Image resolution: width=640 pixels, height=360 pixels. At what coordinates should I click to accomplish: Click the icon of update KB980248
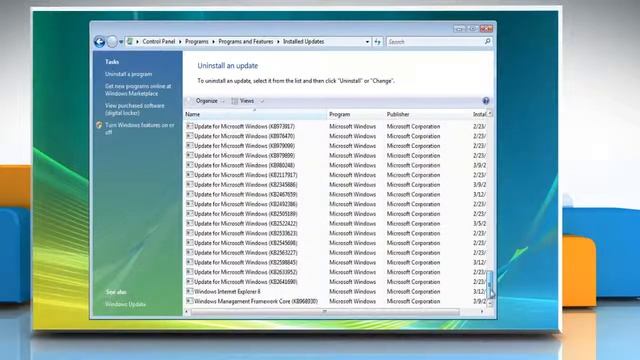pos(189,165)
